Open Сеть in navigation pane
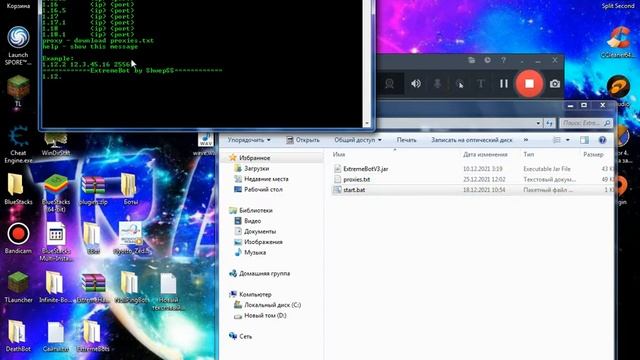The width and height of the screenshot is (640, 360). pyautogui.click(x=245, y=336)
